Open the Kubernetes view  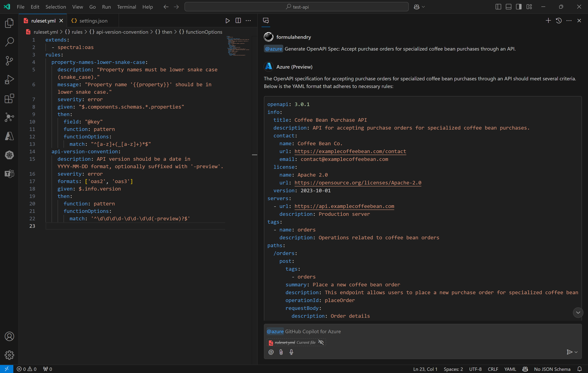9,155
